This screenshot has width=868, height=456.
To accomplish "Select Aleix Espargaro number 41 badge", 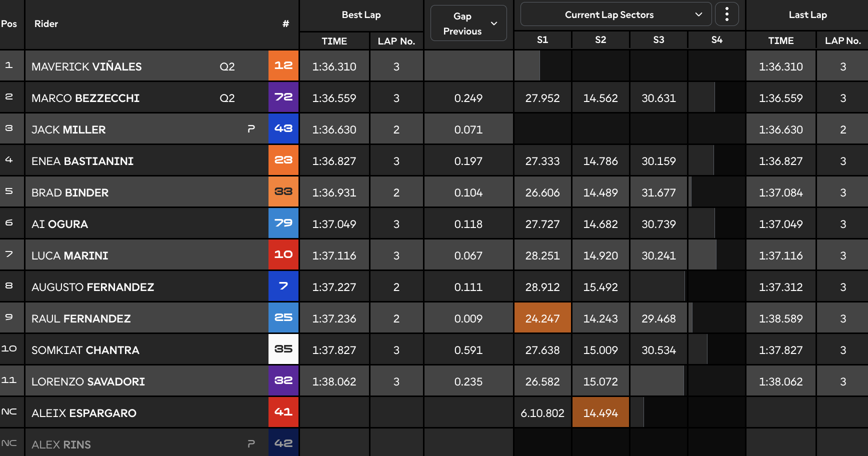I will click(x=283, y=412).
